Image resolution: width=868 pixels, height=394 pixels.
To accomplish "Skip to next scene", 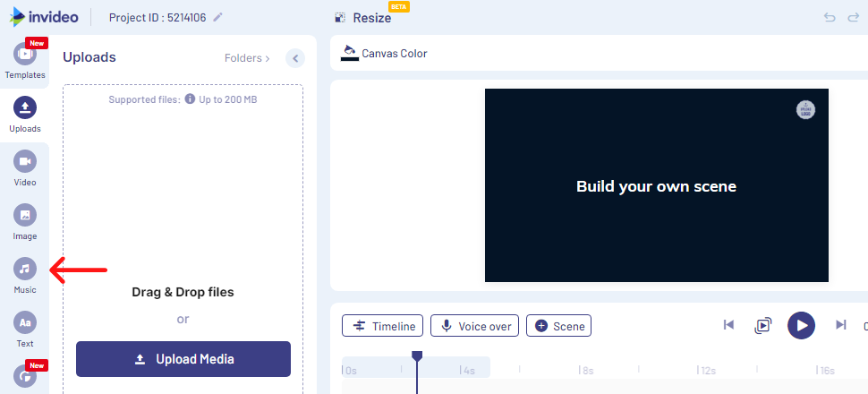I will pyautogui.click(x=840, y=325).
